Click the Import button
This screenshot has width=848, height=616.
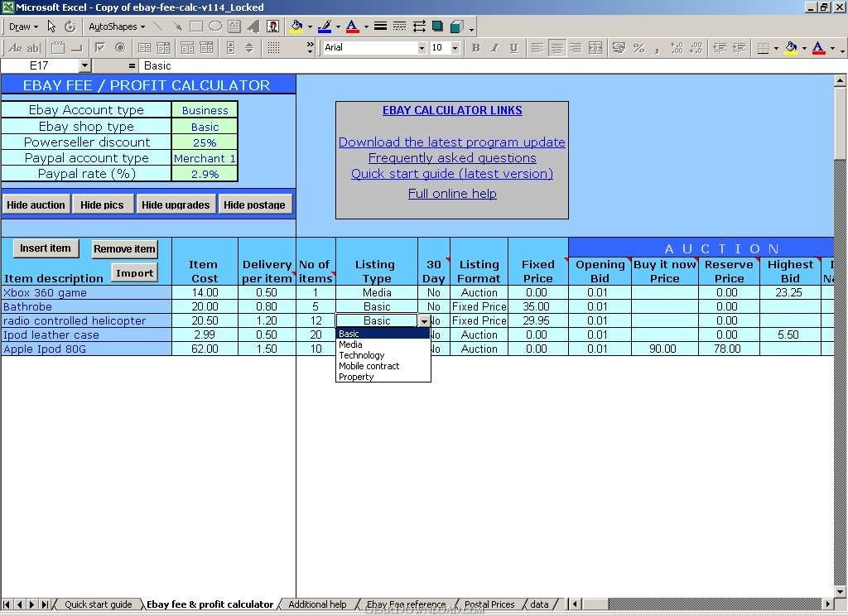point(135,272)
